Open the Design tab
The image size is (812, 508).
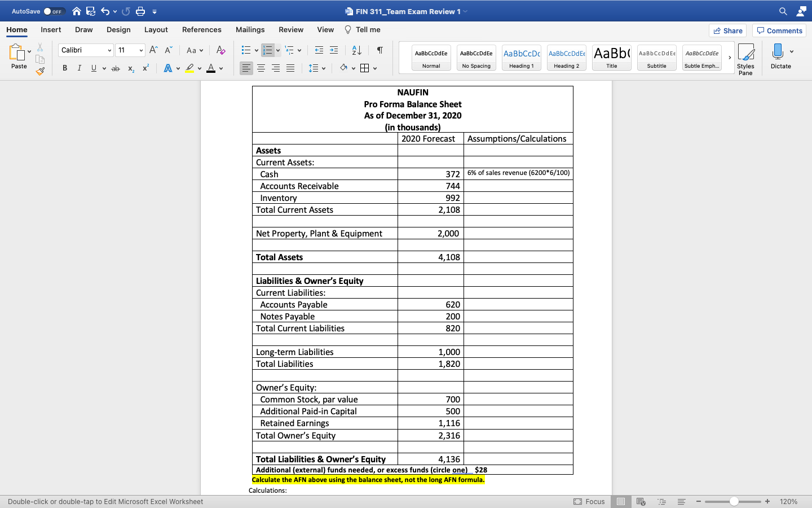pyautogui.click(x=118, y=30)
